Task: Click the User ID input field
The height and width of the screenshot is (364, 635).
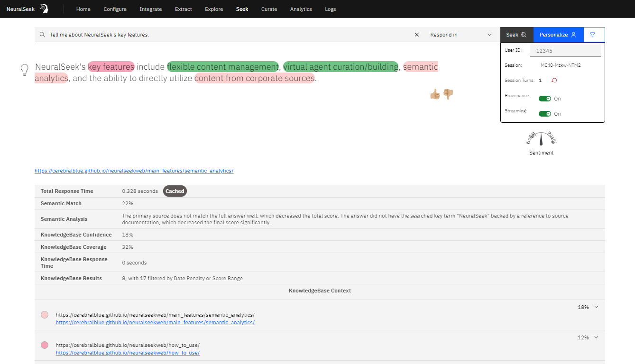Action: point(565,50)
